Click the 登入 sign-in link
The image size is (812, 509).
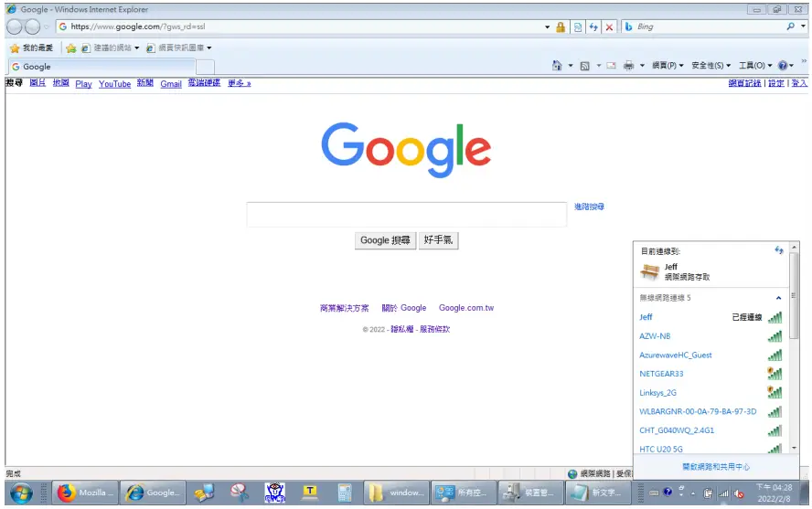799,83
